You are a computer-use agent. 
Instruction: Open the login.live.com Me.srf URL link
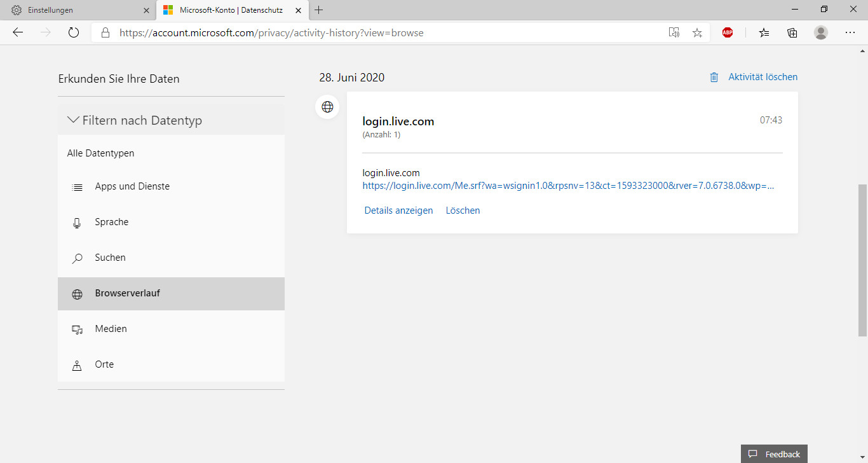point(569,186)
